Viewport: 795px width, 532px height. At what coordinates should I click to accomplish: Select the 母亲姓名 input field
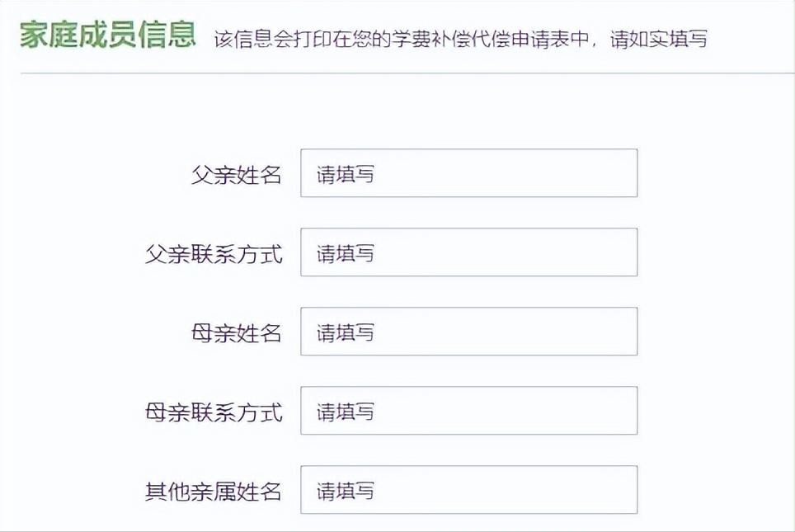click(468, 332)
